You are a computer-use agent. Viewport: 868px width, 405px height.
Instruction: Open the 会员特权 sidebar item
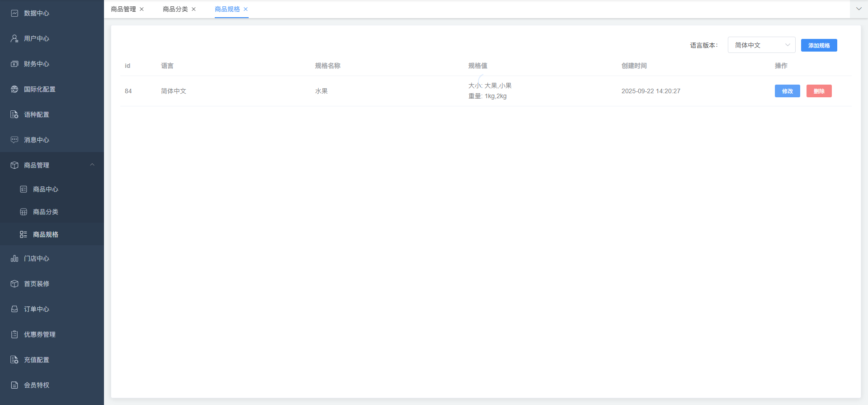[37, 385]
